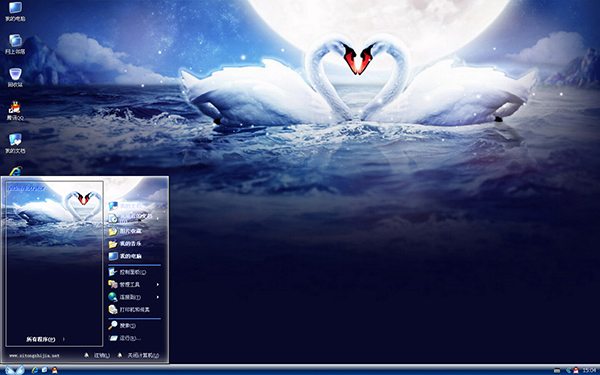Click the Administrator user name in Start menu
The image size is (600, 375).
click(27, 188)
